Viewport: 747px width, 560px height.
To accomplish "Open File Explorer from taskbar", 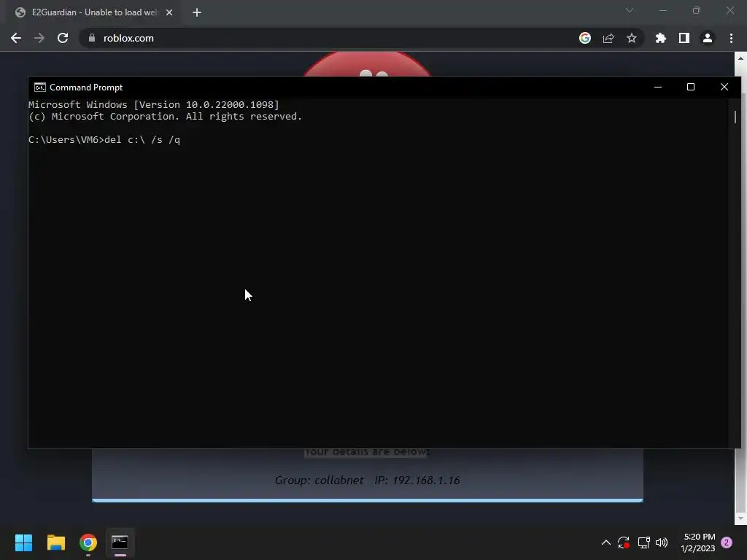I will [55, 542].
